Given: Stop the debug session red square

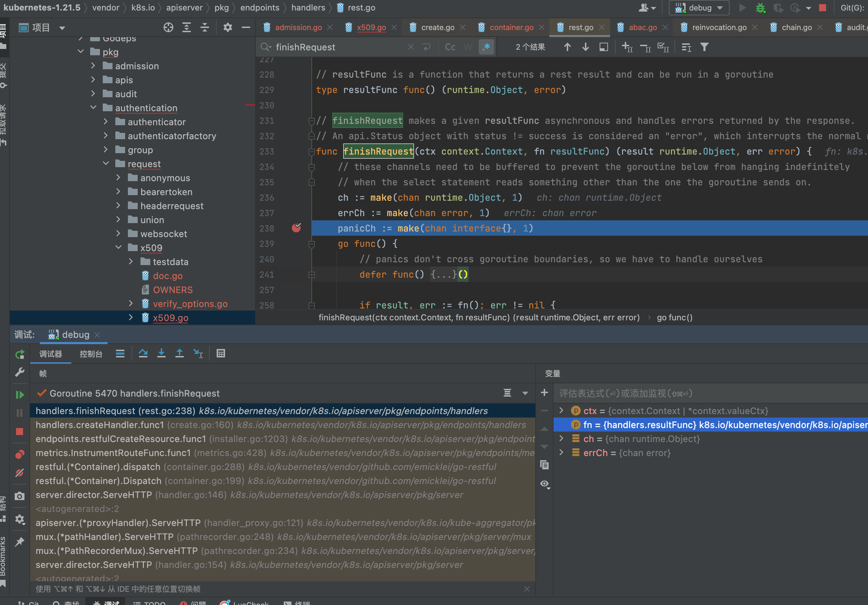Looking at the screenshot, I should pyautogui.click(x=20, y=431).
